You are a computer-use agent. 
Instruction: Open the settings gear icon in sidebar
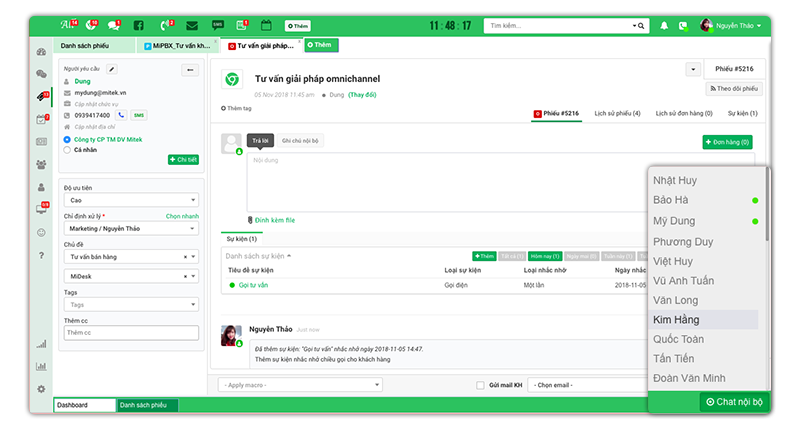point(41,389)
